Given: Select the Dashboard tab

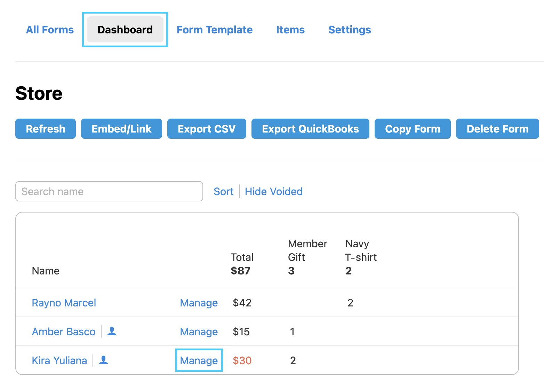Looking at the screenshot, I should click(x=125, y=30).
